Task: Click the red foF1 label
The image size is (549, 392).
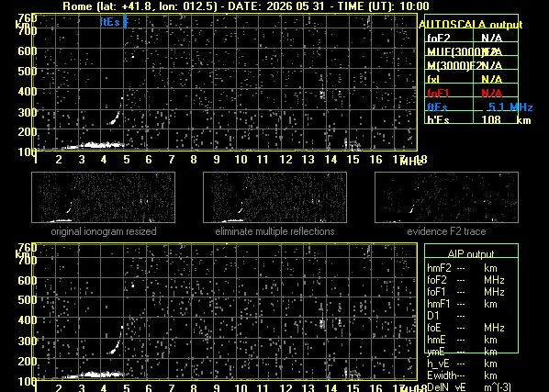Action: [x=438, y=93]
